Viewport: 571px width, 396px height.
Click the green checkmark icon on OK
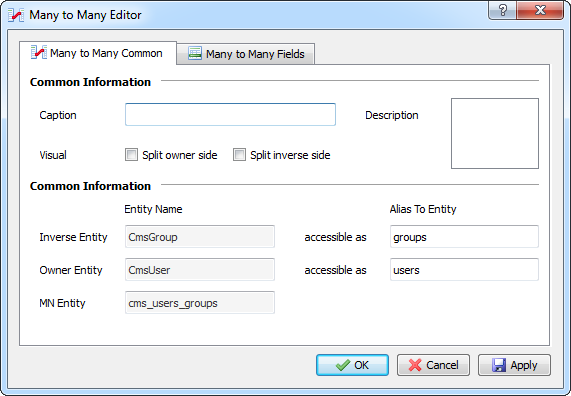pyautogui.click(x=343, y=365)
